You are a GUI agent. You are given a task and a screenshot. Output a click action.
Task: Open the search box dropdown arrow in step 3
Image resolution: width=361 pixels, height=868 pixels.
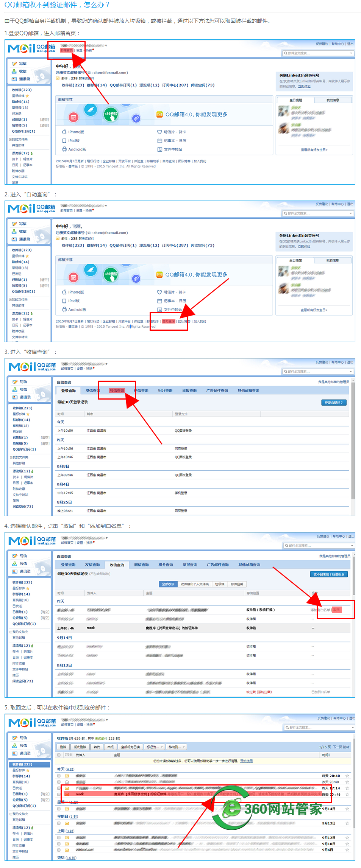coord(351,372)
